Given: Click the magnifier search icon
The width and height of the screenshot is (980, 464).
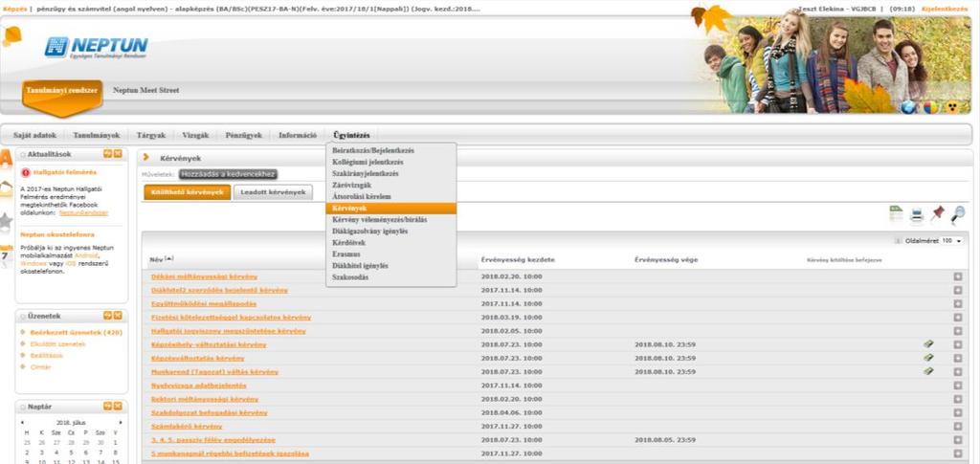Looking at the screenshot, I should 957,215.
